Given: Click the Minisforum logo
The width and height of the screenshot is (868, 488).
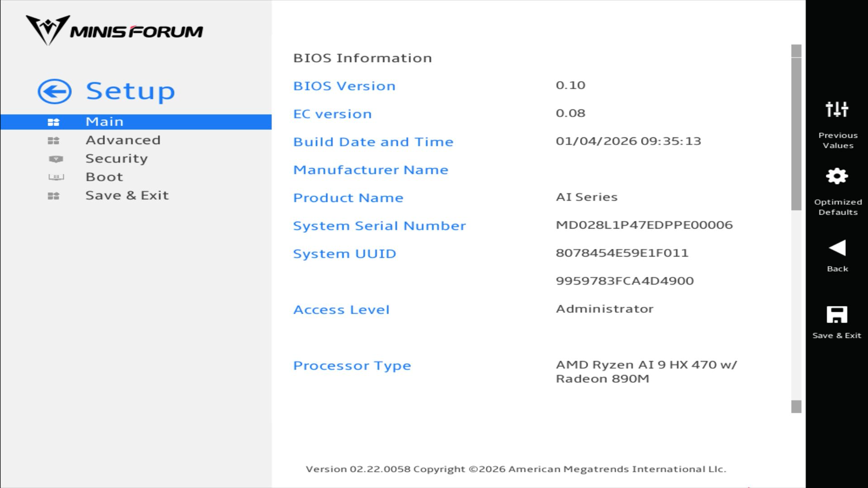Looking at the screenshot, I should pos(114,30).
